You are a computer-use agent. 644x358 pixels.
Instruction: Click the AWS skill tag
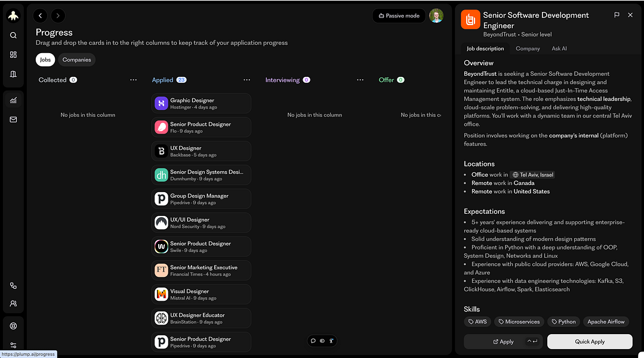click(477, 322)
